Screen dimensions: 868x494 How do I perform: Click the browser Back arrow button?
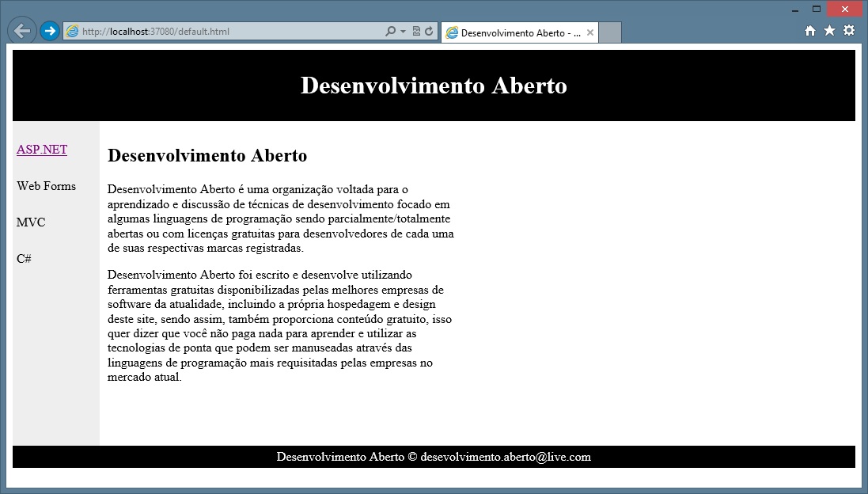click(x=21, y=31)
